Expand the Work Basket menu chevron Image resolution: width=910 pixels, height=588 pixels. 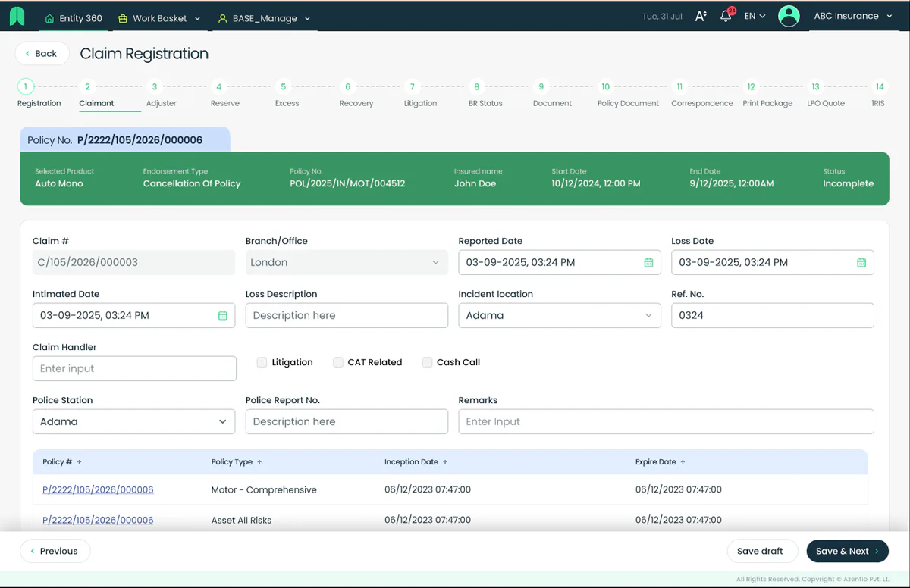point(198,18)
